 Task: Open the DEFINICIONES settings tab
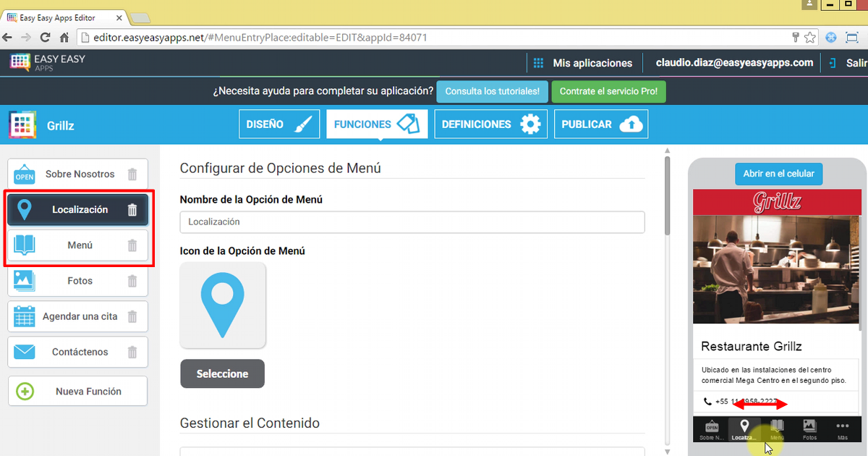490,124
